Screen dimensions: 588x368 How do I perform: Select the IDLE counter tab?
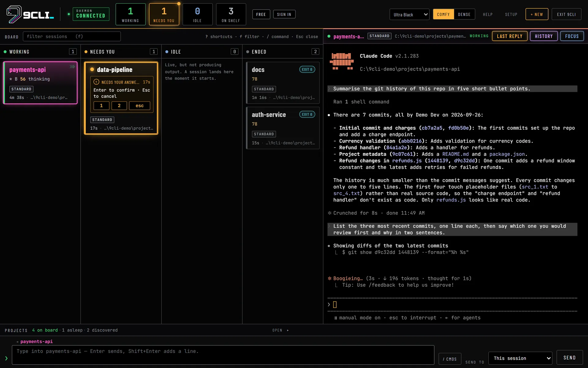tap(198, 14)
